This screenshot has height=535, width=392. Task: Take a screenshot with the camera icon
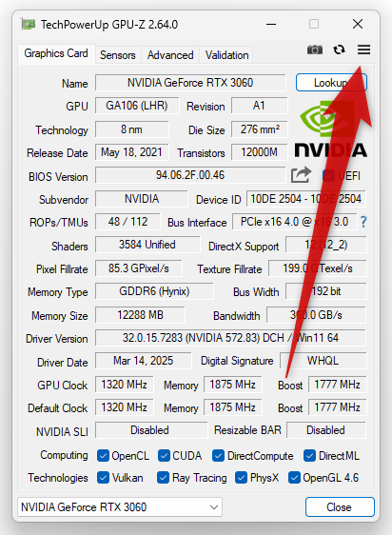(315, 50)
